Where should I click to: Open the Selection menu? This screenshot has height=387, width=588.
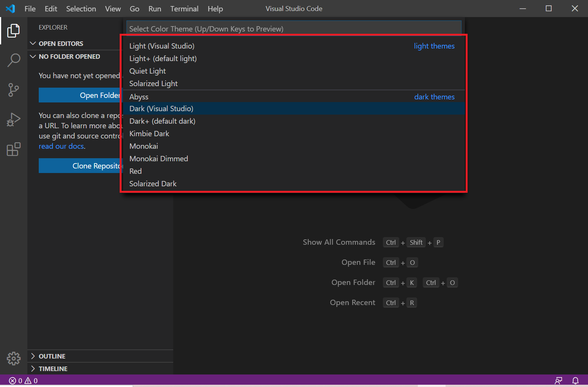(81, 9)
